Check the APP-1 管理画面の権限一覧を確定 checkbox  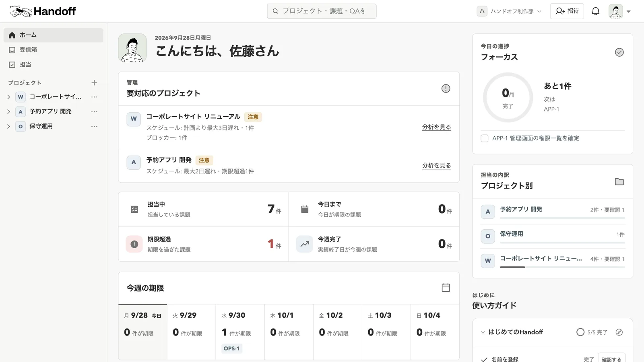(485, 138)
